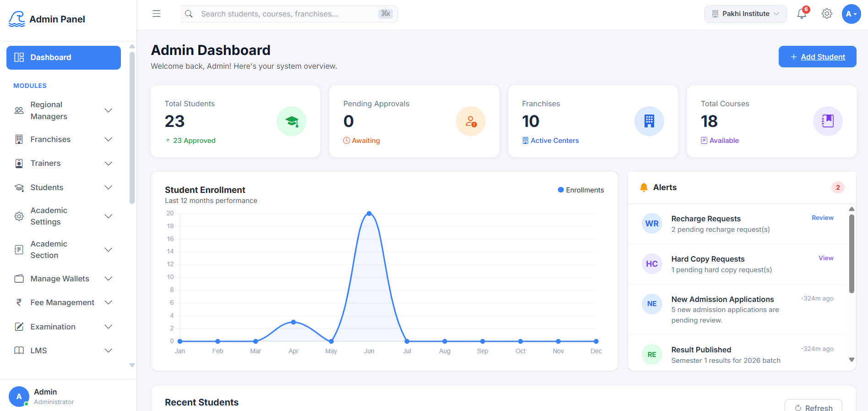The image size is (868, 411).
Task: Click the Active Centers link
Action: point(551,141)
